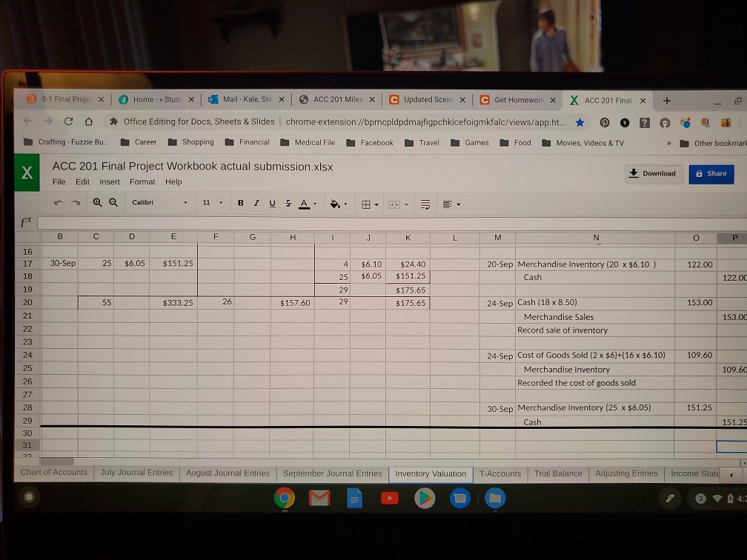The height and width of the screenshot is (560, 747).
Task: Zoom out with the magnifier minus icon
Action: (x=113, y=202)
